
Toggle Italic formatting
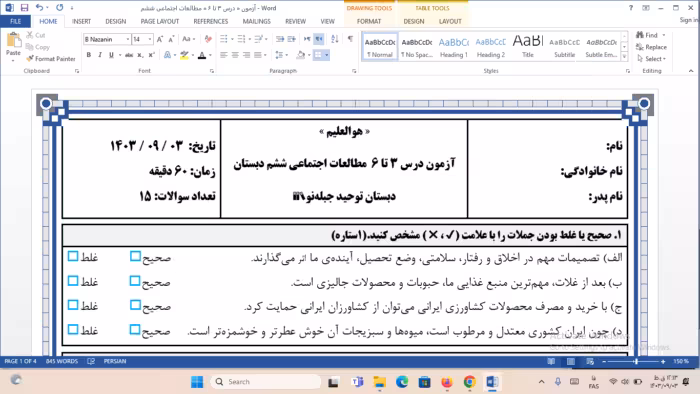click(x=100, y=55)
